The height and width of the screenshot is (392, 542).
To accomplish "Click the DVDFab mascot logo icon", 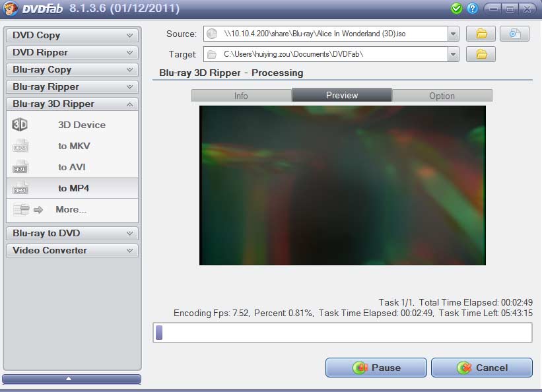I will click(10, 9).
